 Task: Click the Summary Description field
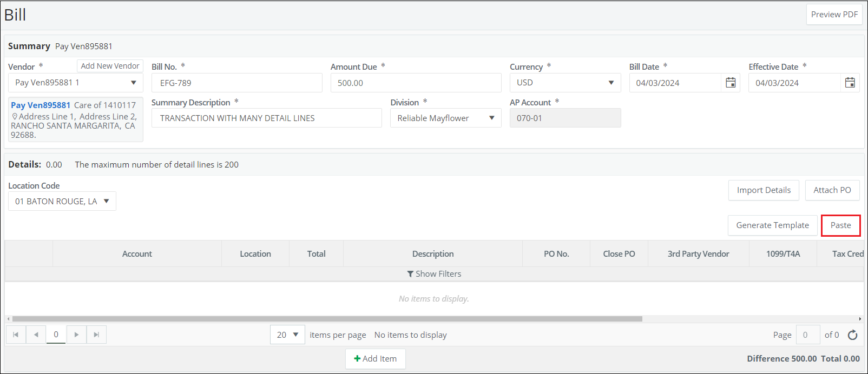coord(267,118)
